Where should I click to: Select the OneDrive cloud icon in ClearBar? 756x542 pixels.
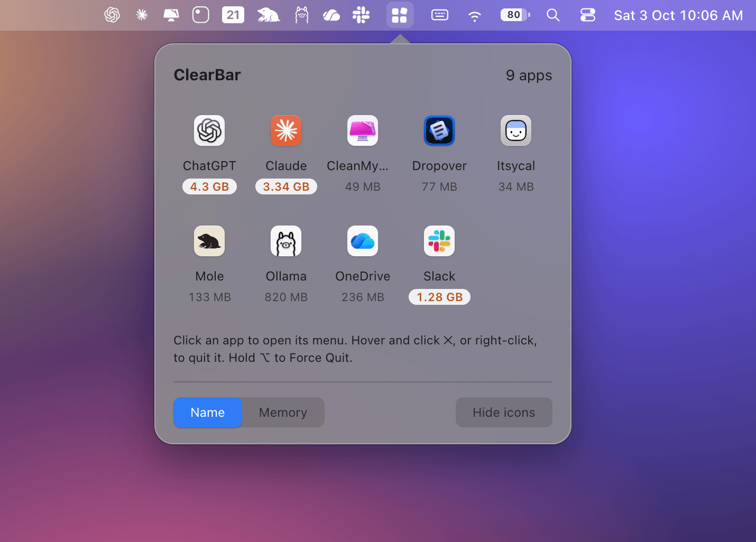coord(363,241)
